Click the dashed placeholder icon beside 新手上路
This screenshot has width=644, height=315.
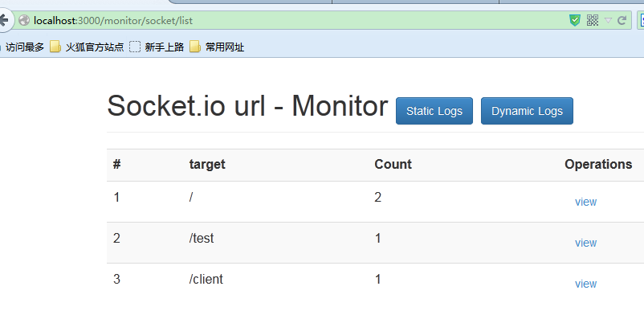coord(135,47)
